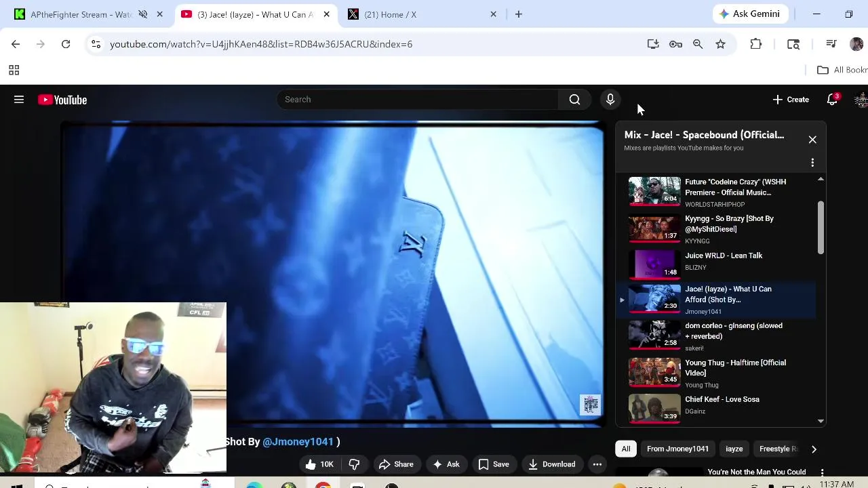The width and height of the screenshot is (868, 488).
Task: Open more actions menu beside Download
Action: (x=597, y=464)
